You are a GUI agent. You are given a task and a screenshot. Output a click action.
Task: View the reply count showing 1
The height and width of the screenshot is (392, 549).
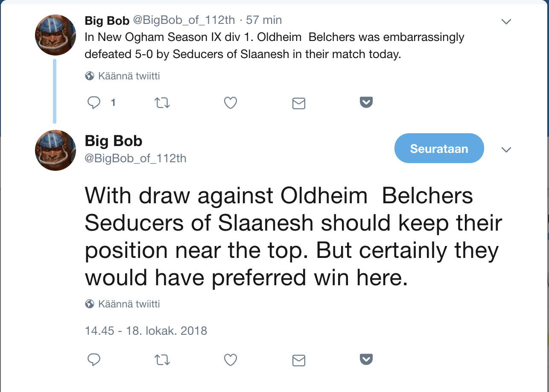pos(113,102)
